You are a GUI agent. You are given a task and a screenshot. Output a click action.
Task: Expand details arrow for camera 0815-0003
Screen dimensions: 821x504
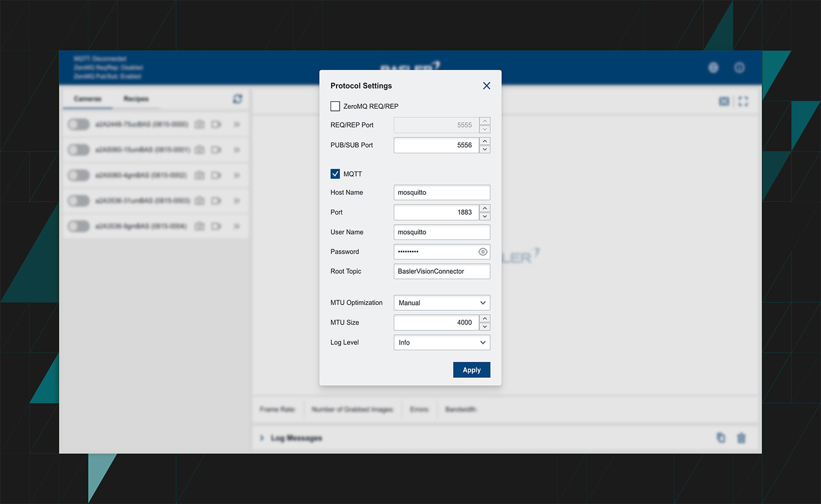(237, 201)
